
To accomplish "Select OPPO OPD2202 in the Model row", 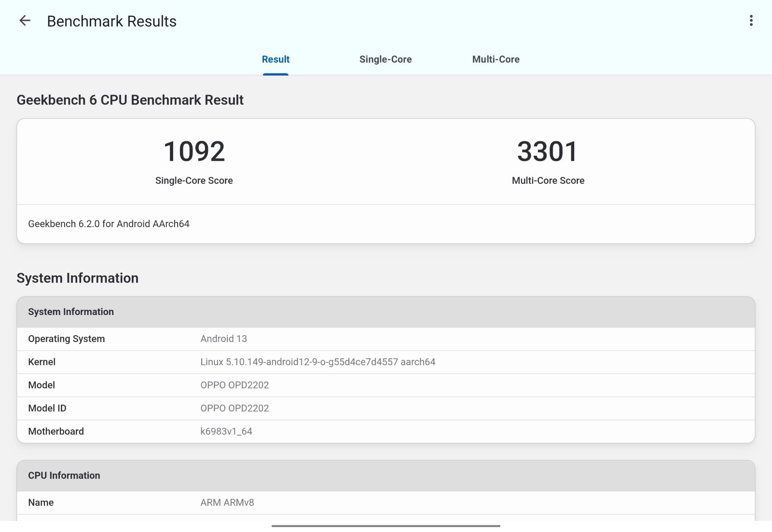I will 234,385.
